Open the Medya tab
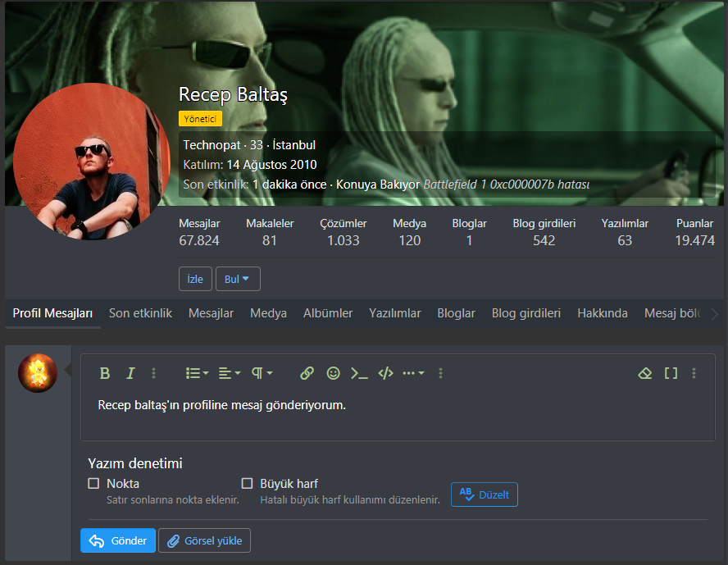Screen dimensions: 728x565 [268, 313]
